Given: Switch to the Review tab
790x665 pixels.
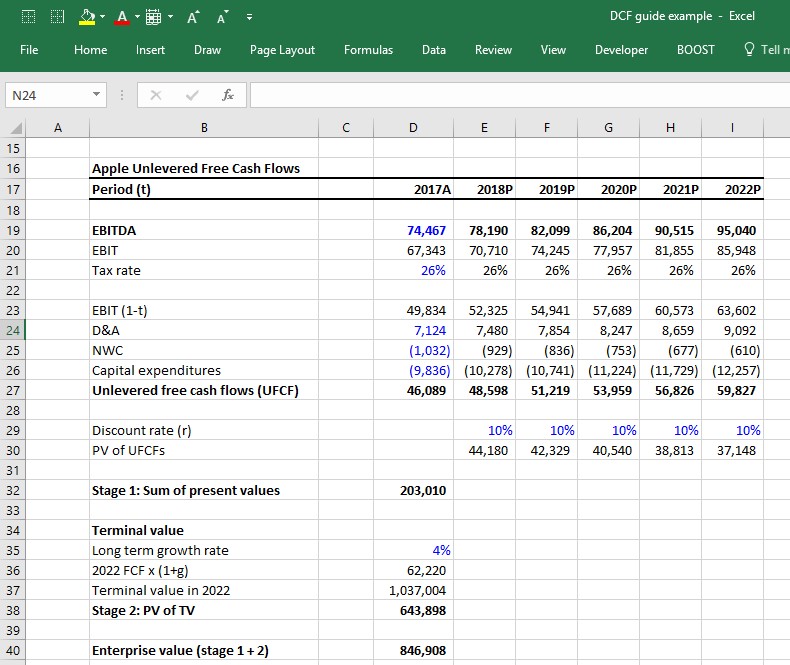Looking at the screenshot, I should 493,50.
